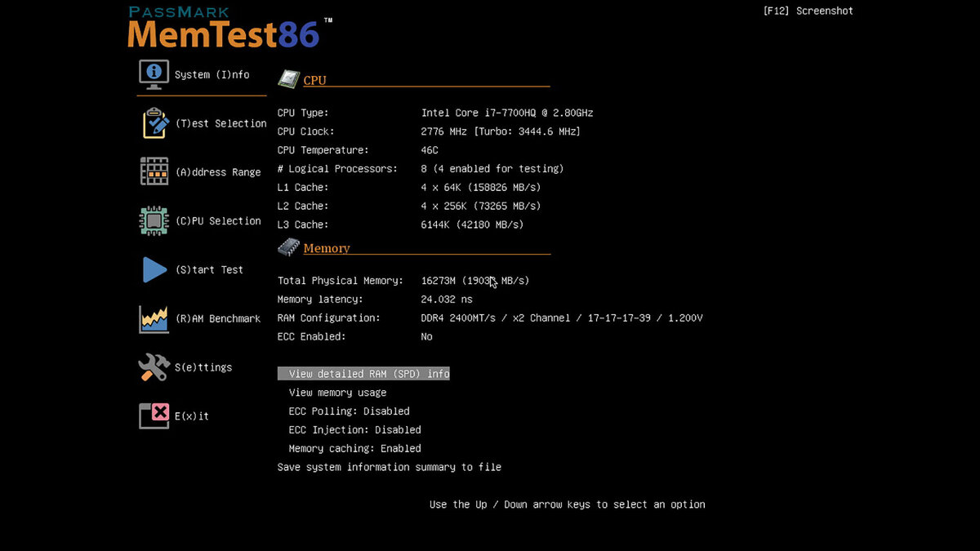
Task: Toggle ECC Injection: Disabled option
Action: click(x=354, y=430)
